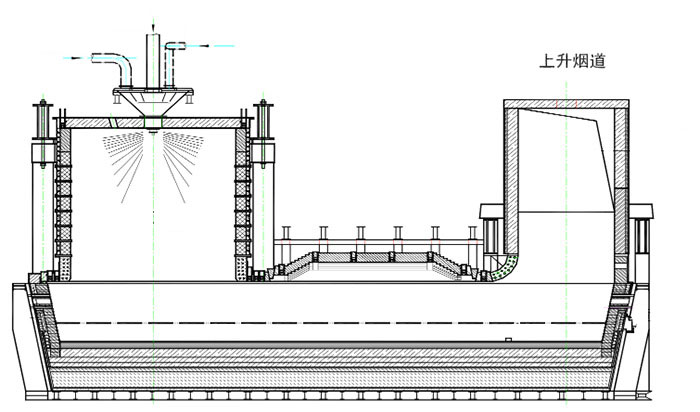
Task: Select a roof hanger support above settler
Action: [360, 236]
